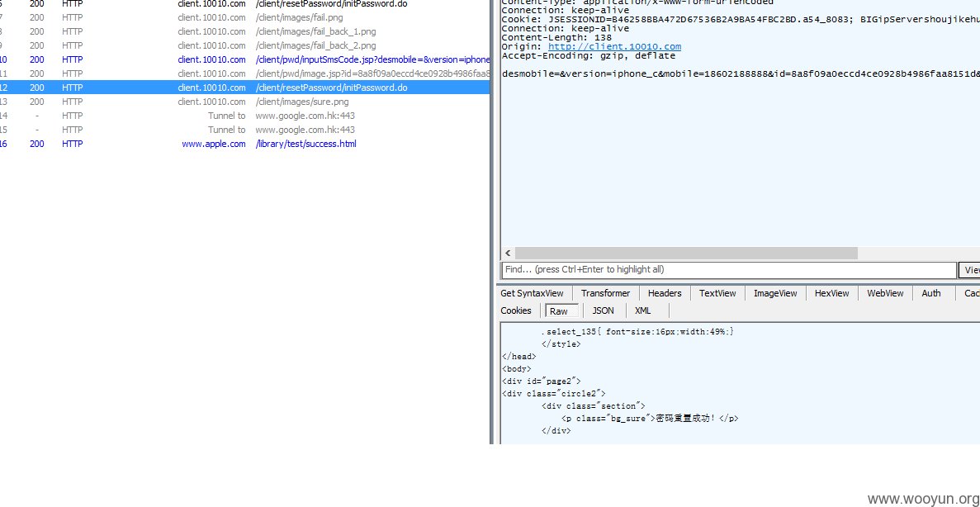Select the /client/images/sure.png session row
The height and width of the screenshot is (507, 980).
click(244, 102)
